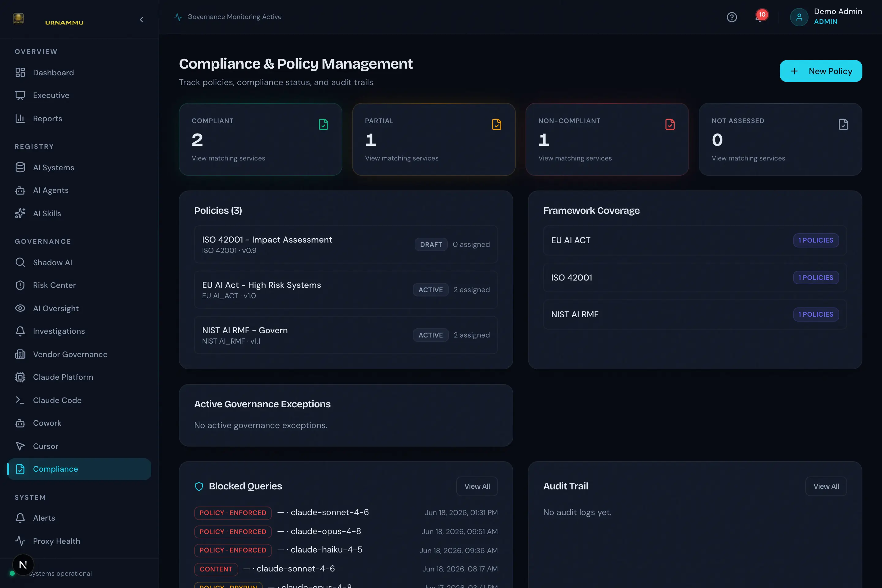The width and height of the screenshot is (882, 588).
Task: Open Vendor Governance menu item
Action: (x=79, y=354)
